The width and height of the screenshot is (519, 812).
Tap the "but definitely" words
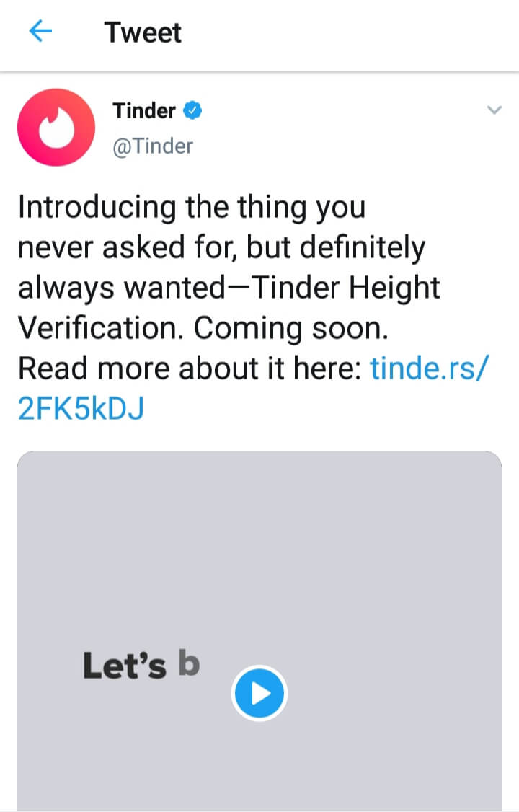[336, 248]
